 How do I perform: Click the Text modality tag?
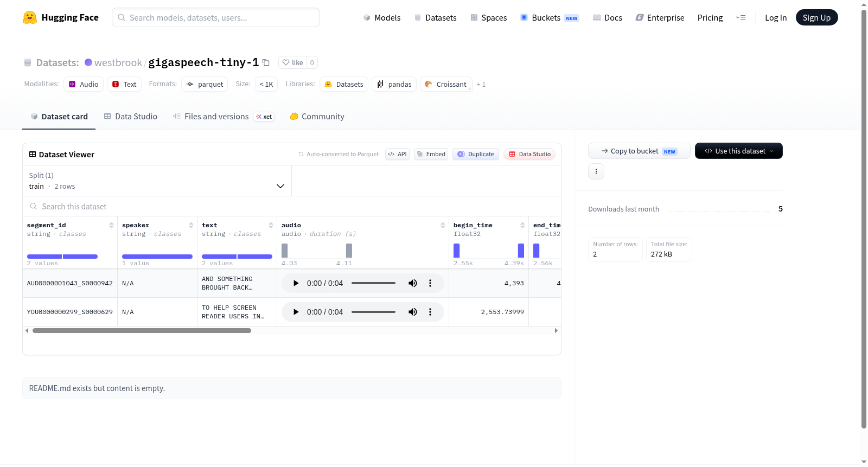pyautogui.click(x=124, y=84)
